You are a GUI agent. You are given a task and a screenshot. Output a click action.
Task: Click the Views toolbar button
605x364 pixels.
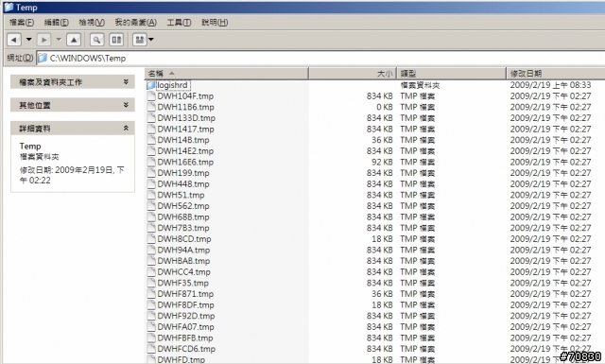139,40
